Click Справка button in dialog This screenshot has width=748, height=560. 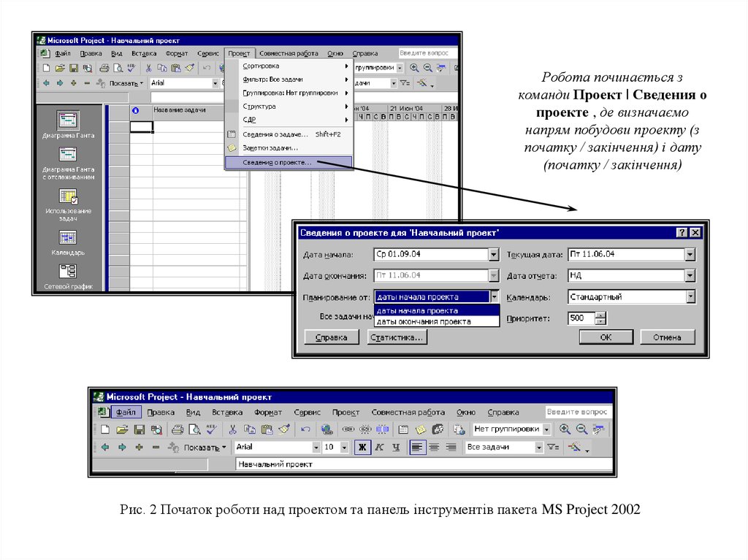pos(332,338)
